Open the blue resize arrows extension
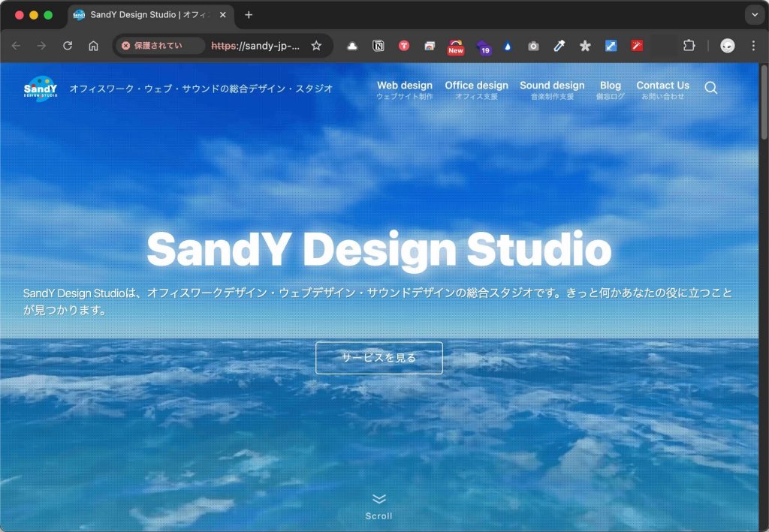 [x=611, y=46]
